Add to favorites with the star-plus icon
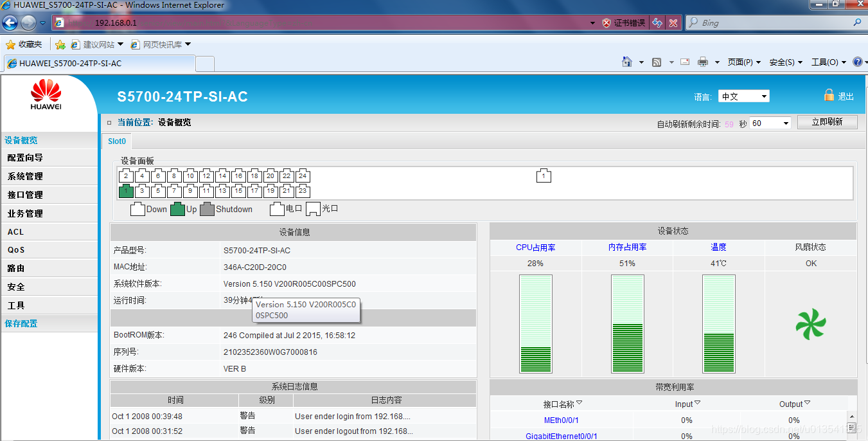 (60, 44)
